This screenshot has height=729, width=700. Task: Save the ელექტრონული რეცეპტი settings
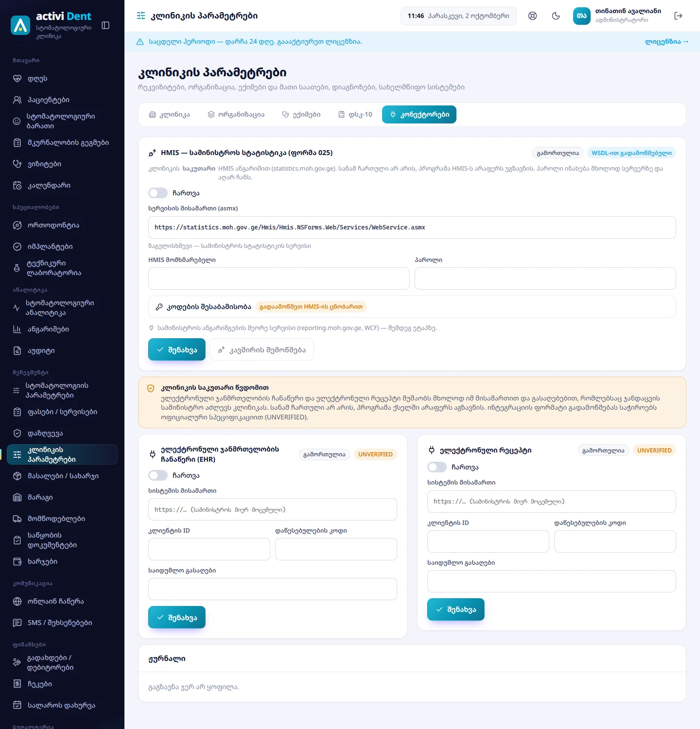click(456, 609)
